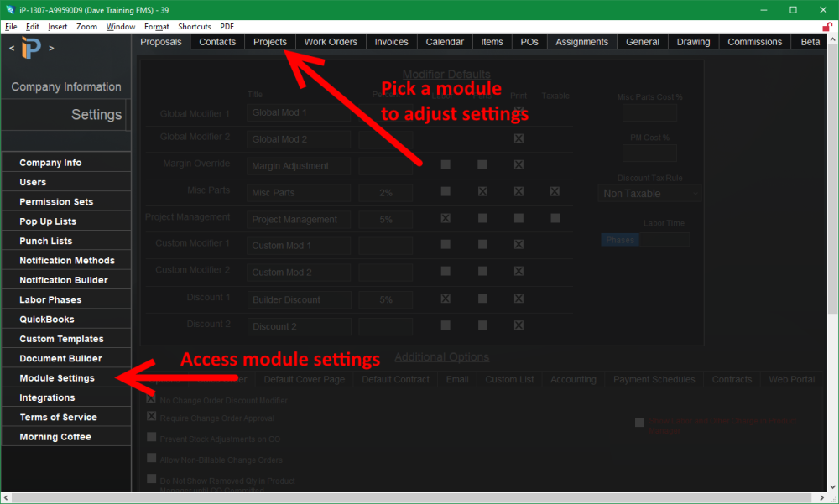This screenshot has height=504, width=839.
Task: Switch to the Projects tab
Action: click(269, 41)
